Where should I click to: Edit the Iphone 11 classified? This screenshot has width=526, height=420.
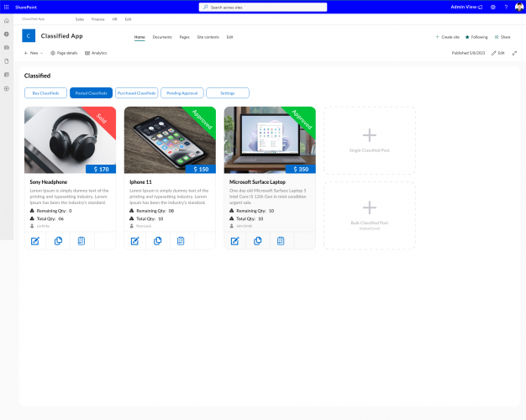coord(134,241)
